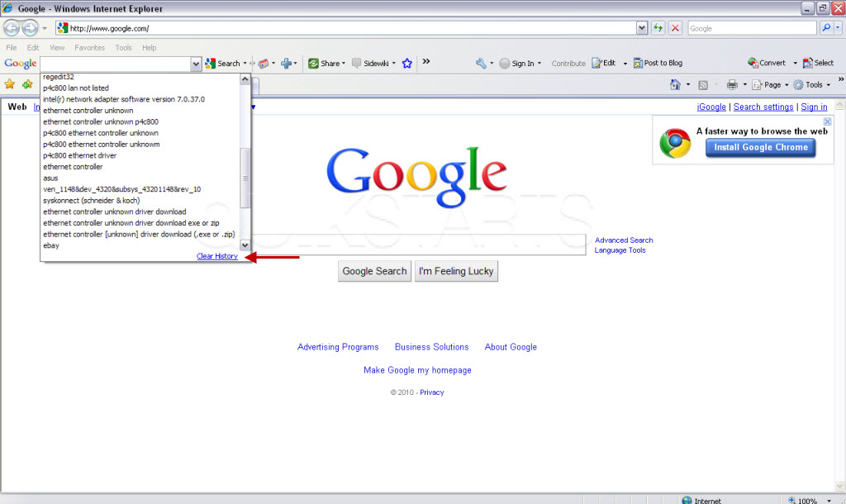Select 'ebay' history entry
Viewport: 846px width, 504px height.
[140, 245]
